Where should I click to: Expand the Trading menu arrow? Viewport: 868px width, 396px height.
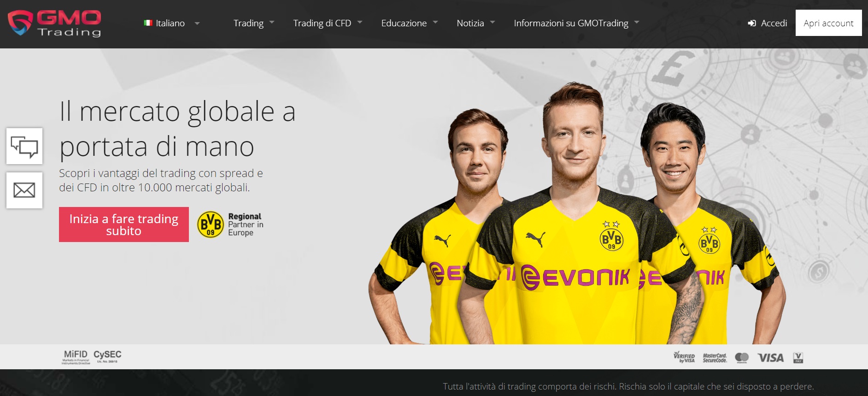272,23
